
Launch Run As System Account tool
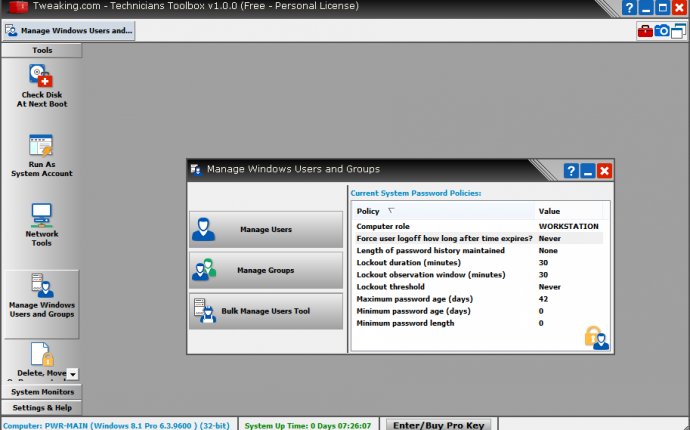pos(41,156)
